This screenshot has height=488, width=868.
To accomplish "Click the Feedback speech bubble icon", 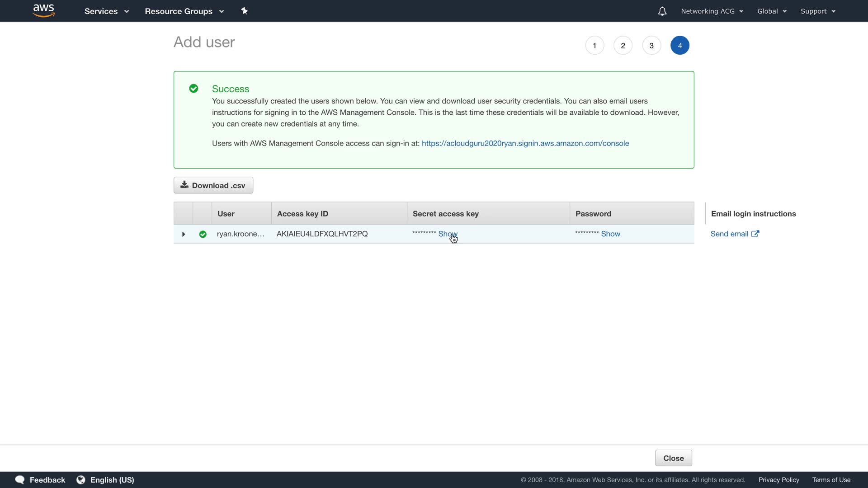I will 19,480.
